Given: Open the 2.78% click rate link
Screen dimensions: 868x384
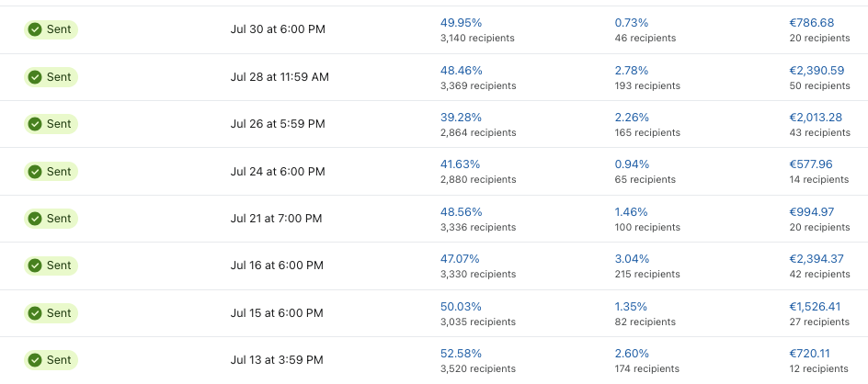Looking at the screenshot, I should (x=632, y=70).
